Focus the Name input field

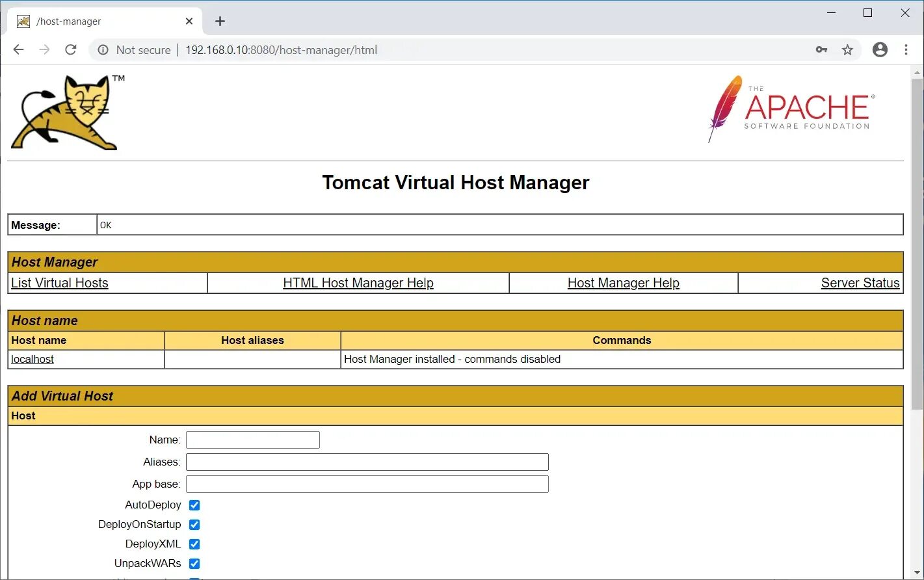coord(253,440)
